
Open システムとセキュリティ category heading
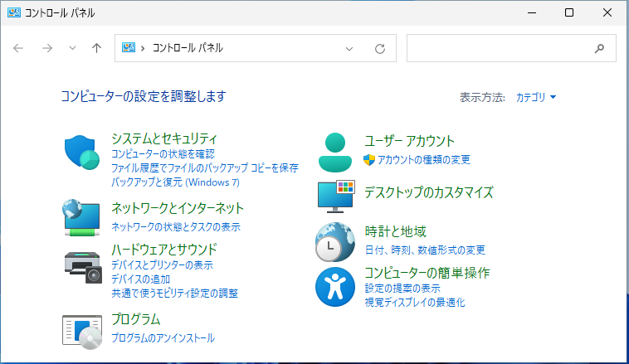[x=164, y=138]
